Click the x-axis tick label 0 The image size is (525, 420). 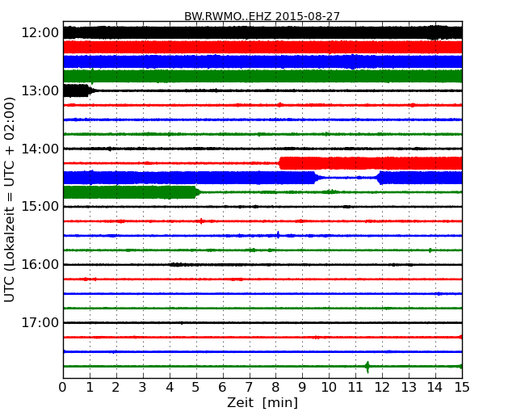pyautogui.click(x=63, y=388)
